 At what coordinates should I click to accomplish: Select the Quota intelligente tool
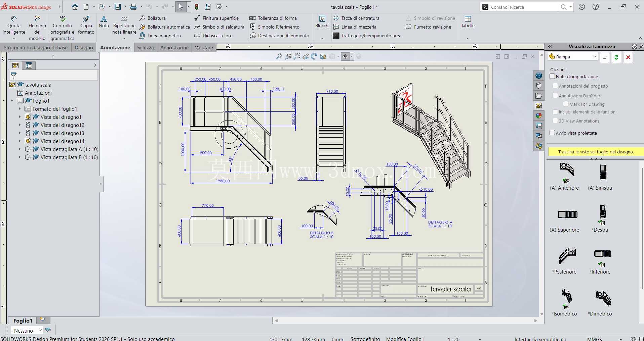point(14,26)
